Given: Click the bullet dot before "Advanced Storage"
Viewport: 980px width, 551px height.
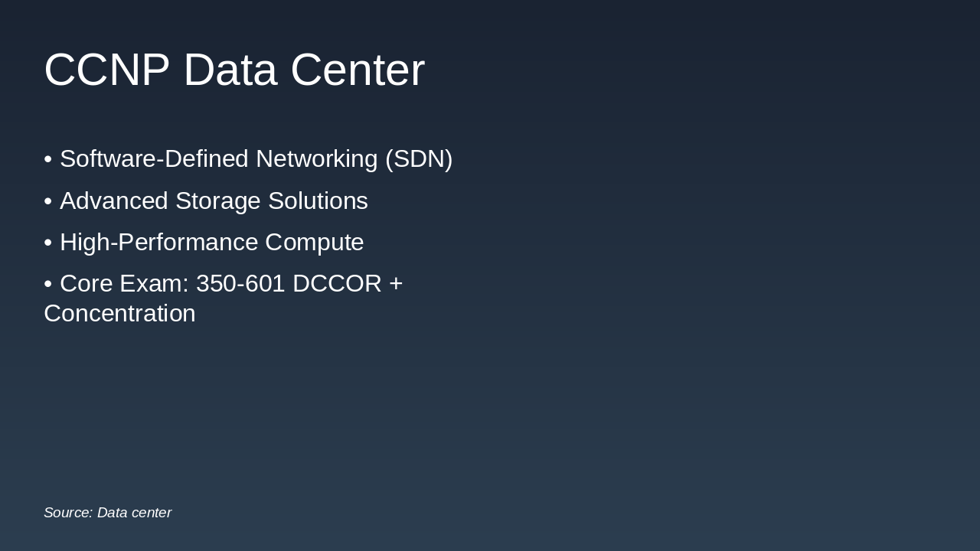Looking at the screenshot, I should coord(48,201).
